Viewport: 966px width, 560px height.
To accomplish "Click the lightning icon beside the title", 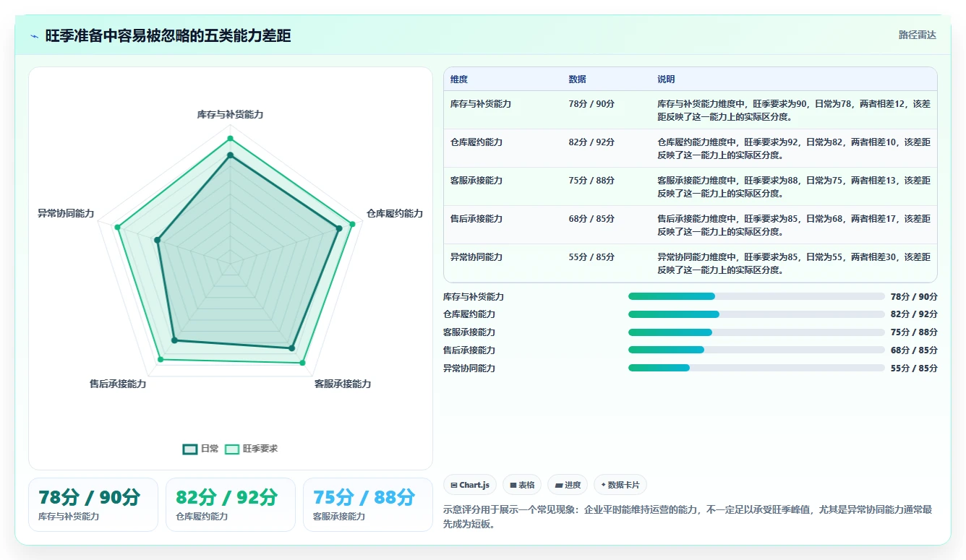I will pos(35,35).
